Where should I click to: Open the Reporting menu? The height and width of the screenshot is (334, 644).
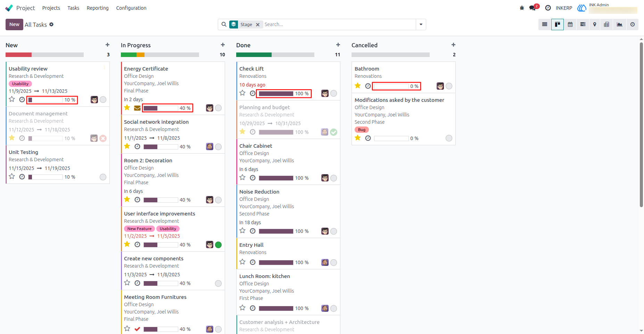98,8
